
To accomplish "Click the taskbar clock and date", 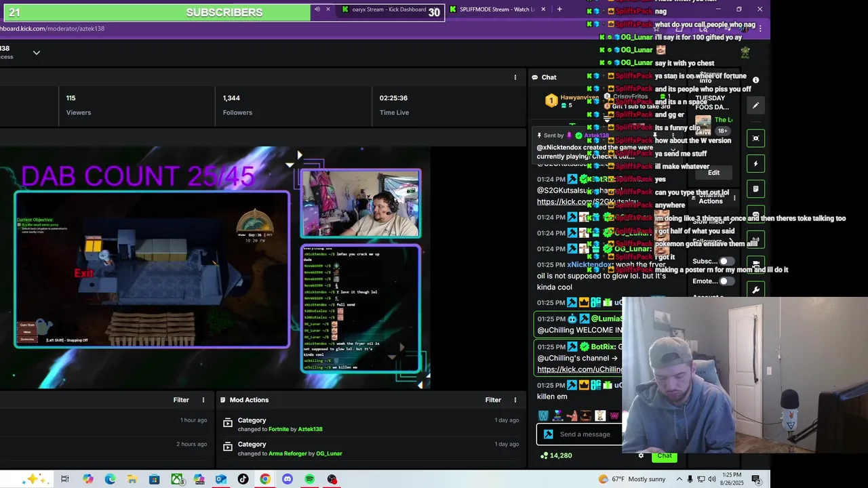I will click(732, 479).
